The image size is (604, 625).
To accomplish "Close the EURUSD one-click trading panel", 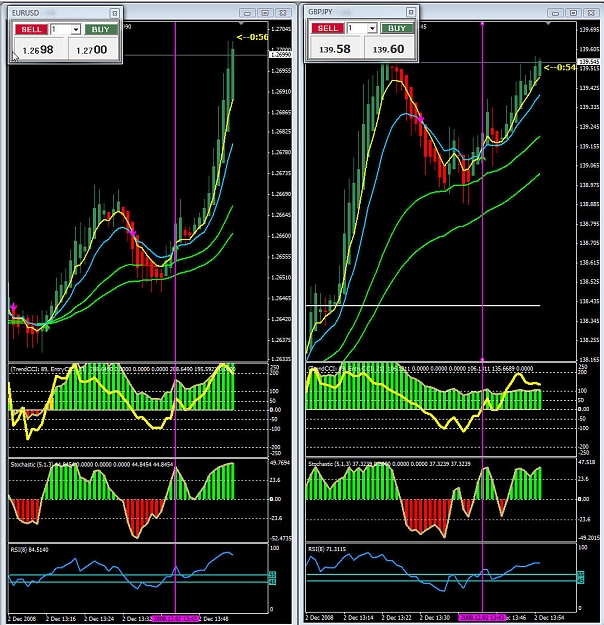I will [x=114, y=14].
